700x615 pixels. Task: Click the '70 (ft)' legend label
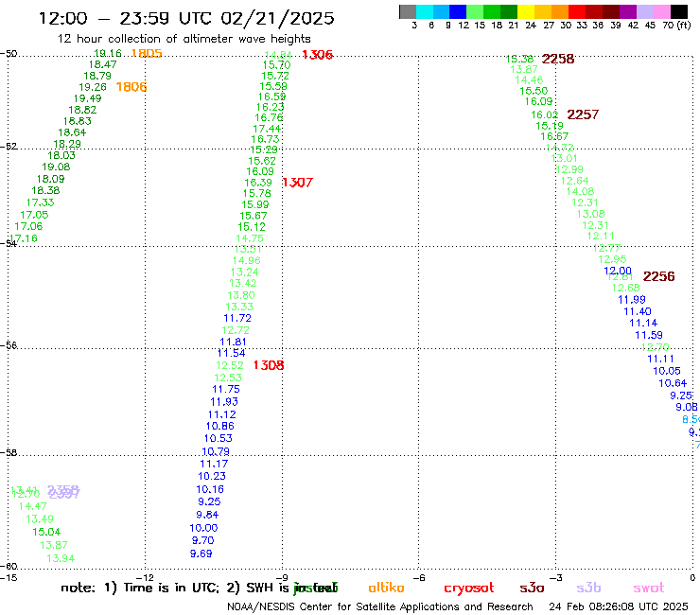pyautogui.click(x=676, y=26)
